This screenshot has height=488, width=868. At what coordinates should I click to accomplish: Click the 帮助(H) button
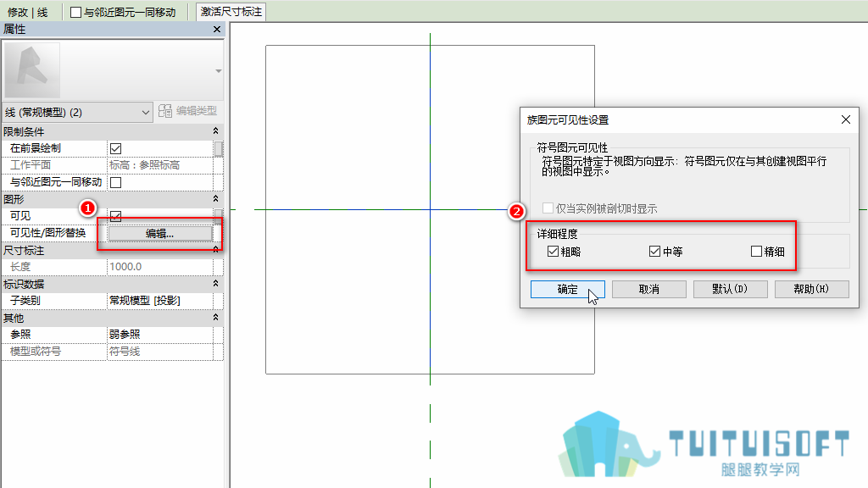tap(811, 290)
